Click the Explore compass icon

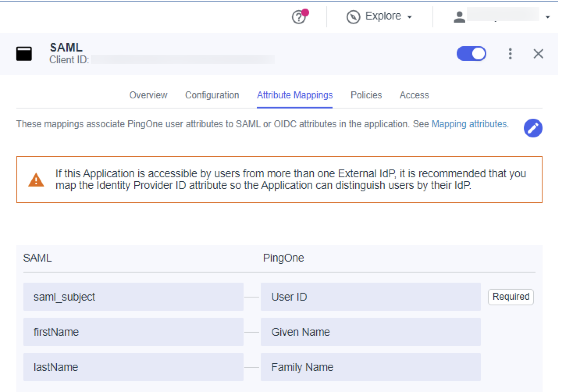point(353,17)
